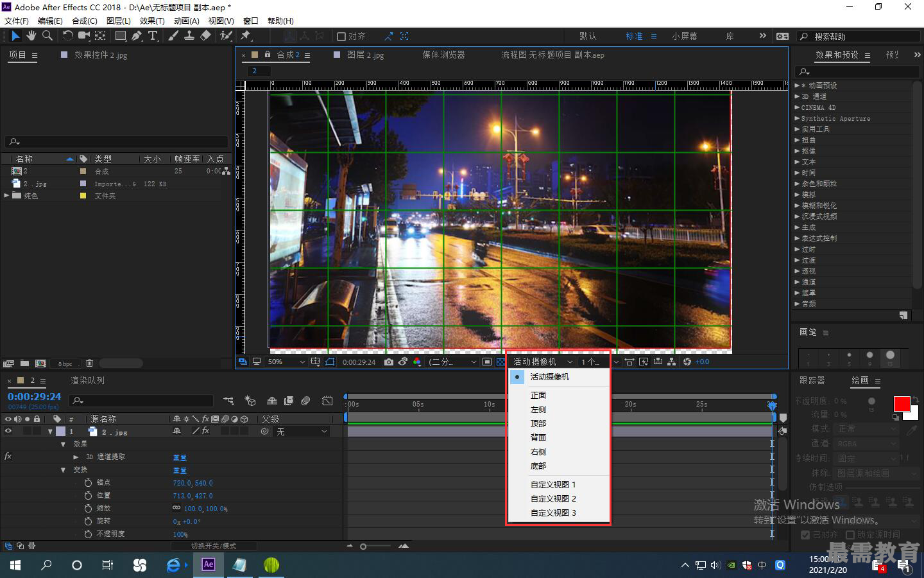Toggle region of interest button
This screenshot has width=924, height=578.
click(487, 362)
